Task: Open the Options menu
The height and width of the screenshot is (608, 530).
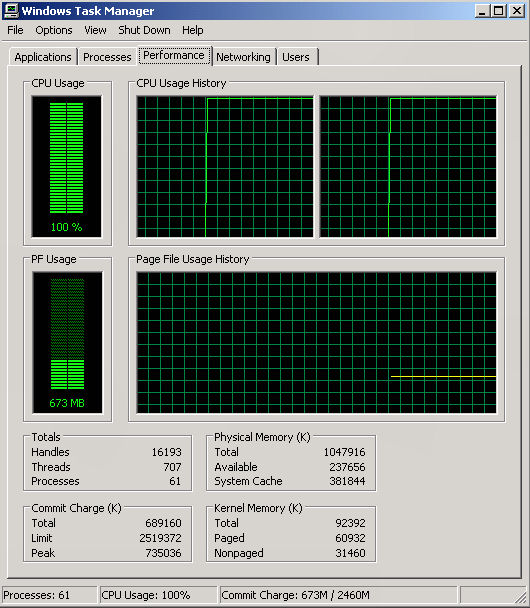Action: tap(54, 30)
